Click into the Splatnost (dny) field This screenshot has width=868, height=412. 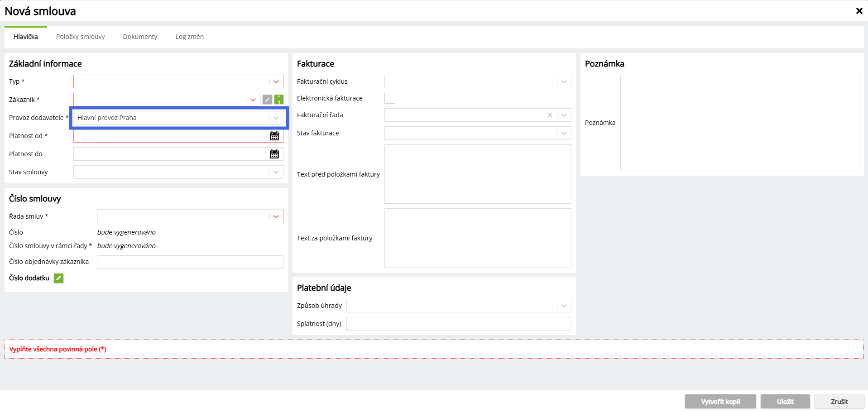458,324
